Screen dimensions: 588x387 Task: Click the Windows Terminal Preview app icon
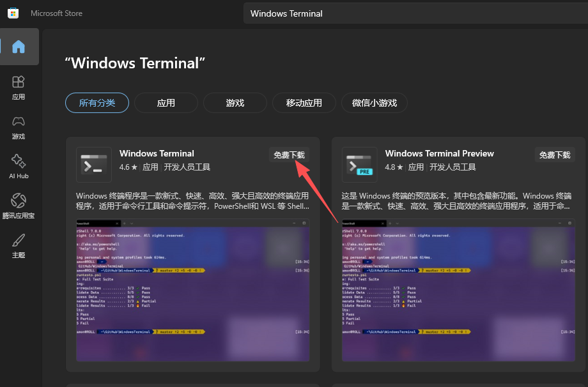[359, 165]
